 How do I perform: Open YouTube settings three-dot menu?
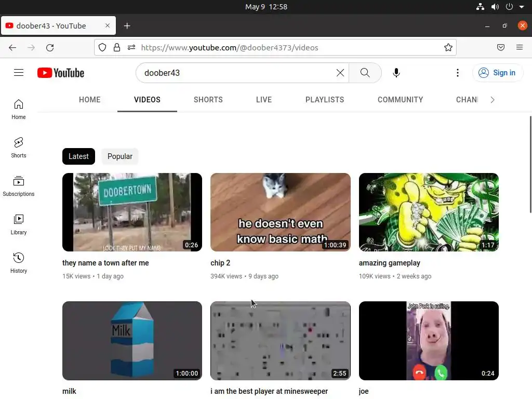tap(457, 73)
